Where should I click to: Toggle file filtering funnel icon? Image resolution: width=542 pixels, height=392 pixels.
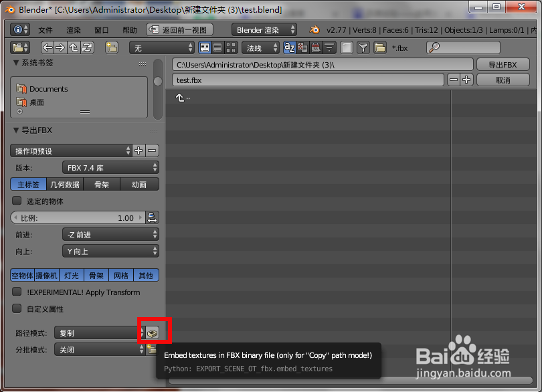[363, 47]
